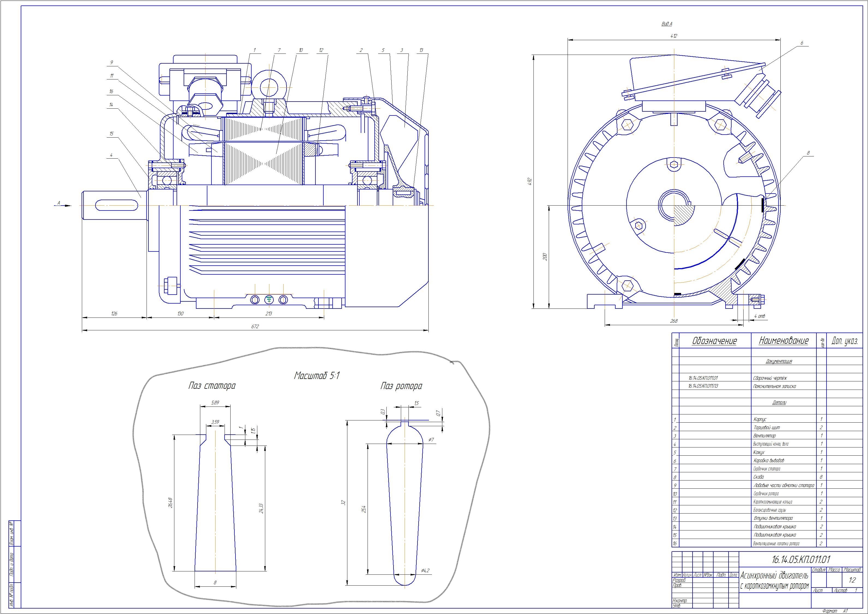Click the 'Масштаб 5:1' scale text

coord(317,376)
